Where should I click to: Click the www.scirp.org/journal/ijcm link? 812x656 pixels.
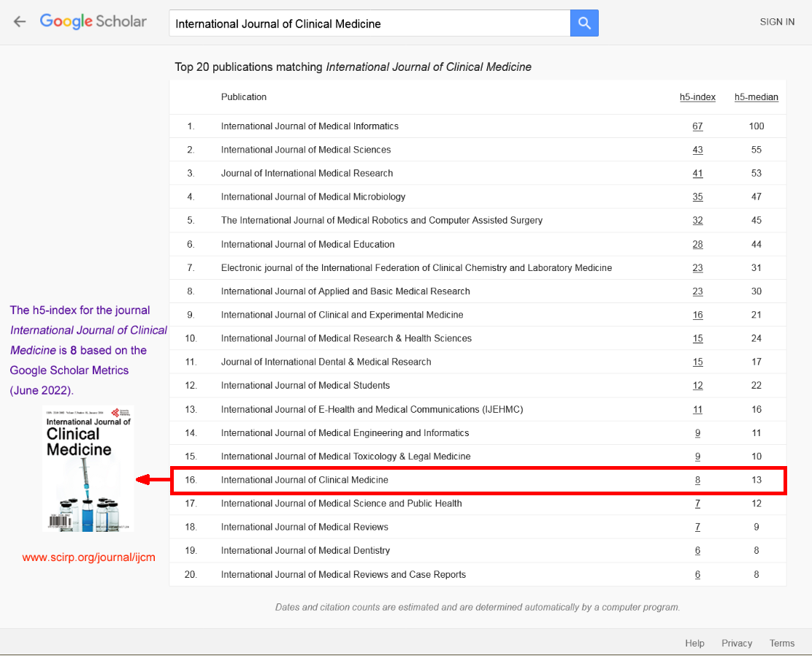pyautogui.click(x=88, y=557)
